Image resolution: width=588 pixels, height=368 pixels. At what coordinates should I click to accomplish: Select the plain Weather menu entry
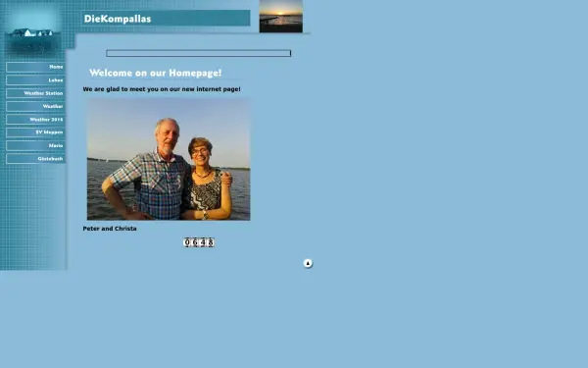35,106
